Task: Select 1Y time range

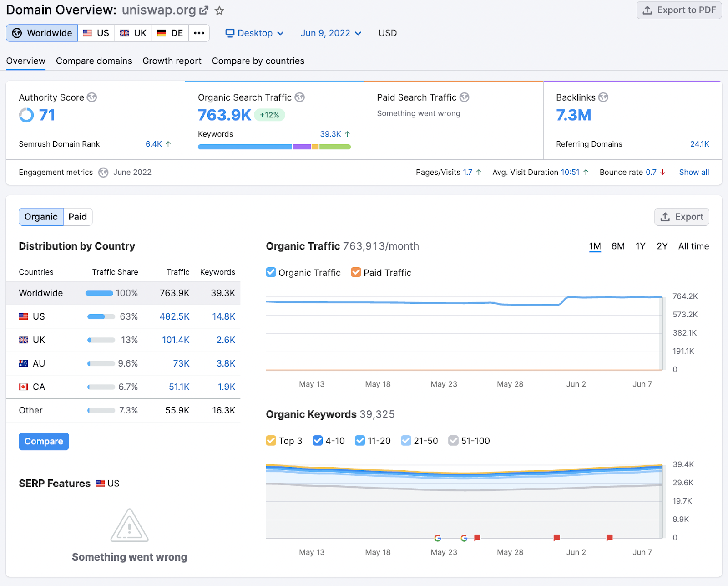Action: 641,246
